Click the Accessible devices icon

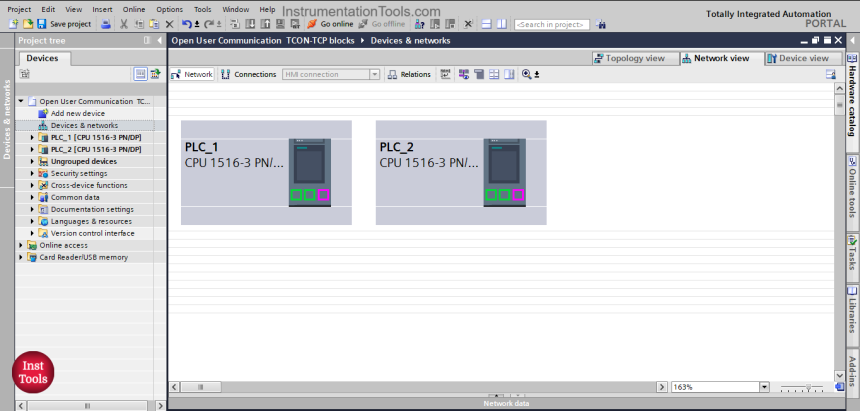[420, 24]
